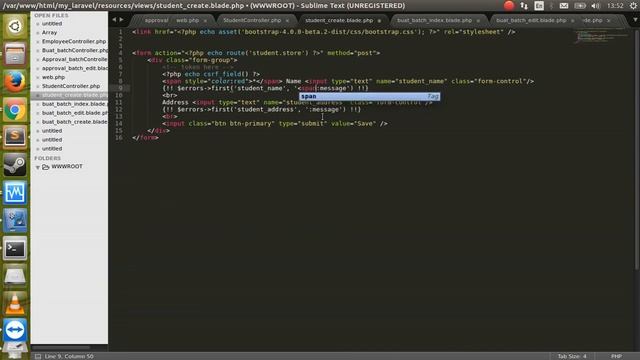Open approval_batch_edit.blade from Open Files
Screen dimensions: 640x360
pyautogui.click(x=75, y=69)
